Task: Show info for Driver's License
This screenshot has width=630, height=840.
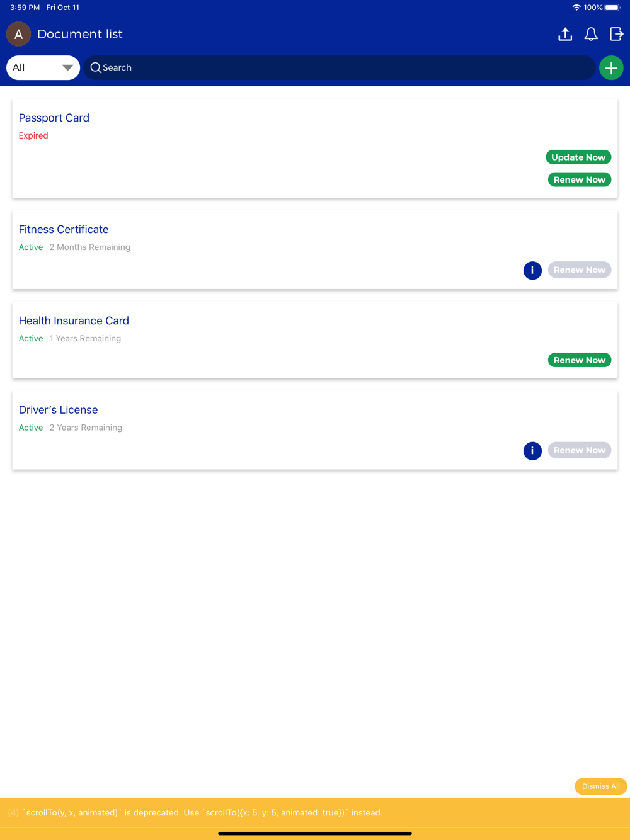Action: 532,451
